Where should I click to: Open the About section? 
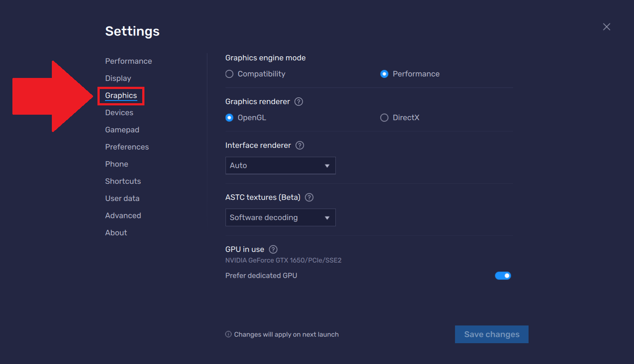116,232
